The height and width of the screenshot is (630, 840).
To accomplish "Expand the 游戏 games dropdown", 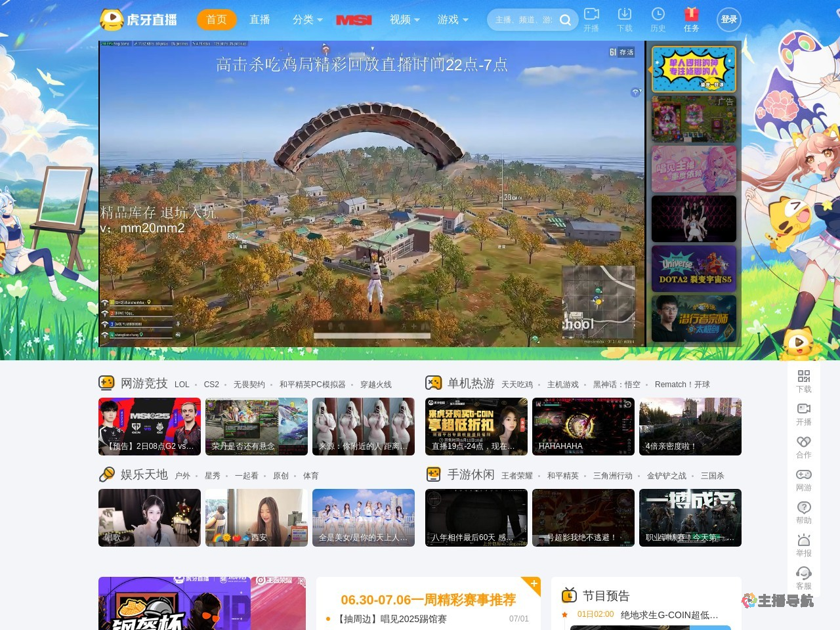I will [453, 20].
